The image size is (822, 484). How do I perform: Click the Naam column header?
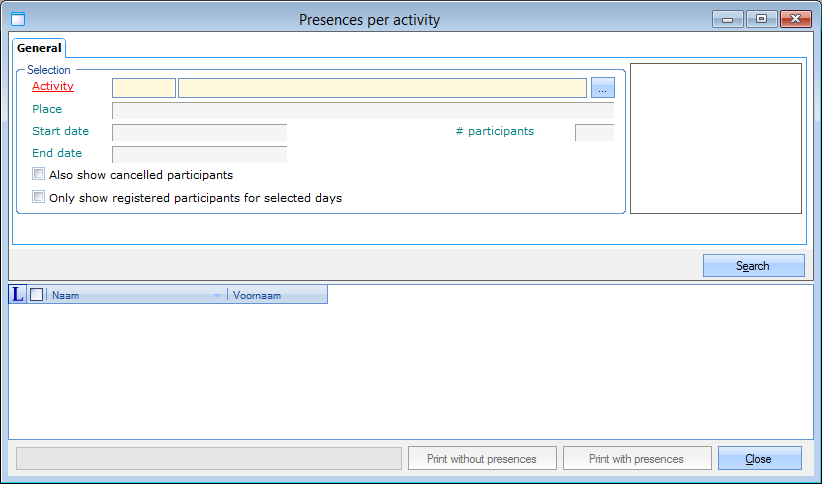pyautogui.click(x=128, y=296)
